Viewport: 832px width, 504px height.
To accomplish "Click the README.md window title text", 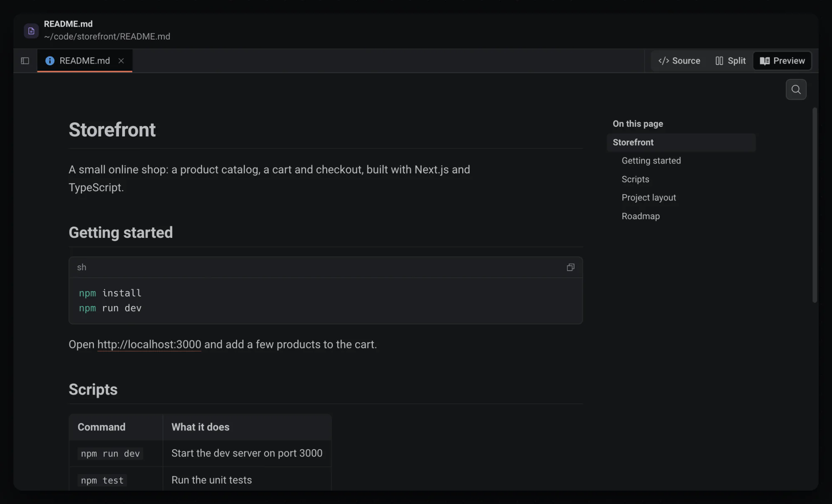I will 68,24.
